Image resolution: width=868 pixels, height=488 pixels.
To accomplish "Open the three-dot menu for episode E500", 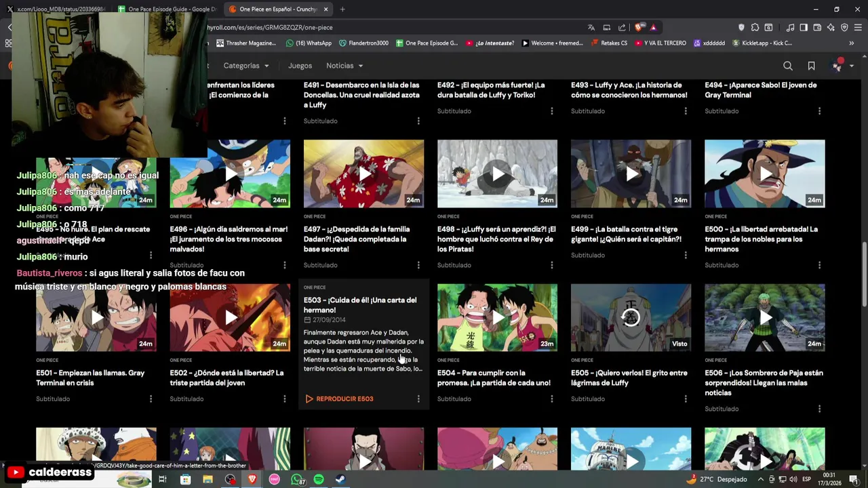I will 819,265.
